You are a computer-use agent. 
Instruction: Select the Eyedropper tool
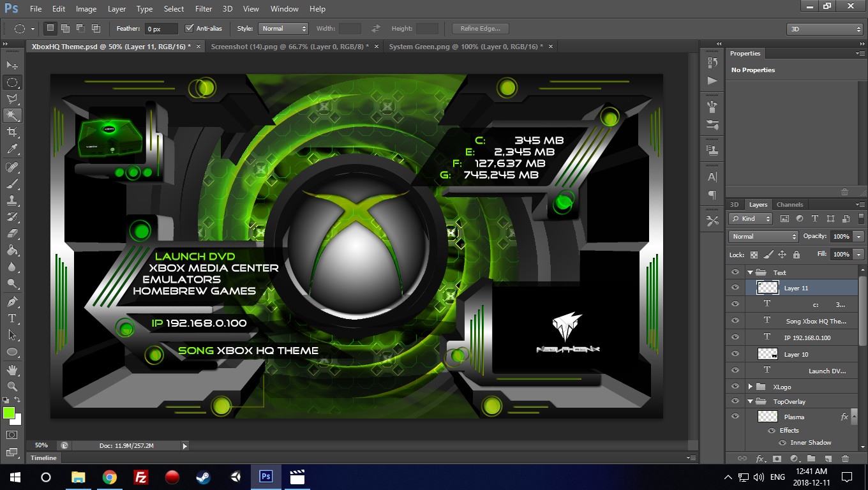(x=12, y=149)
